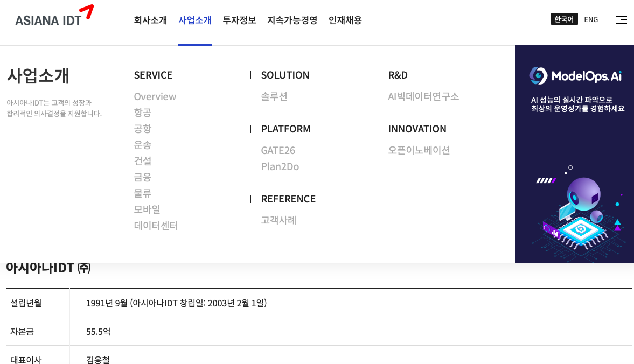
Task: Open the AI빅데이터연구소 link
Action: 423,96
